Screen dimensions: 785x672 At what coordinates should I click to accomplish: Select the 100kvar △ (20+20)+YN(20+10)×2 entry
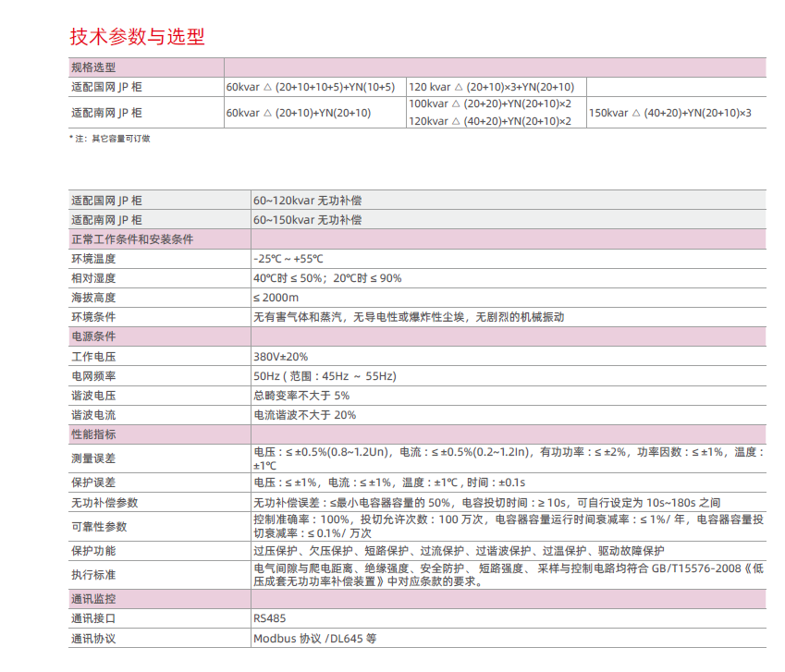490,104
